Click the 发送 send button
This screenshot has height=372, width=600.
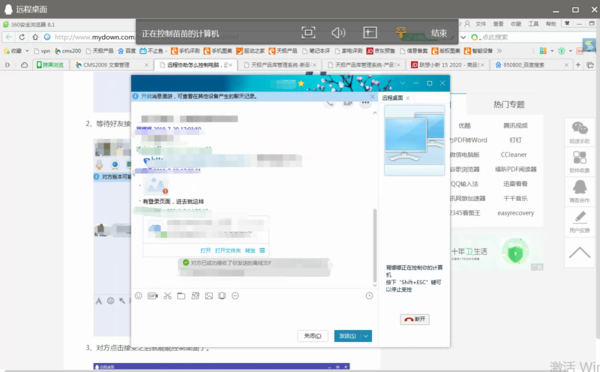[x=347, y=336]
